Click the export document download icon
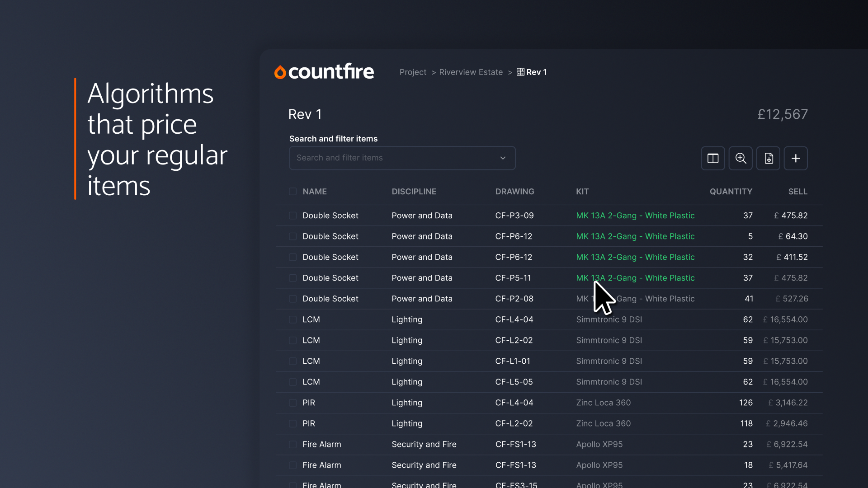 769,159
